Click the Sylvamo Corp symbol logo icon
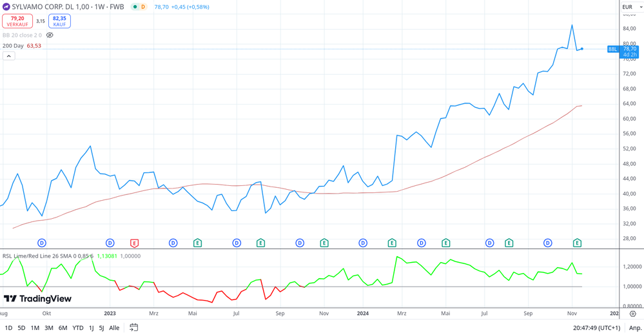The height and width of the screenshot is (335, 644). 6,7
